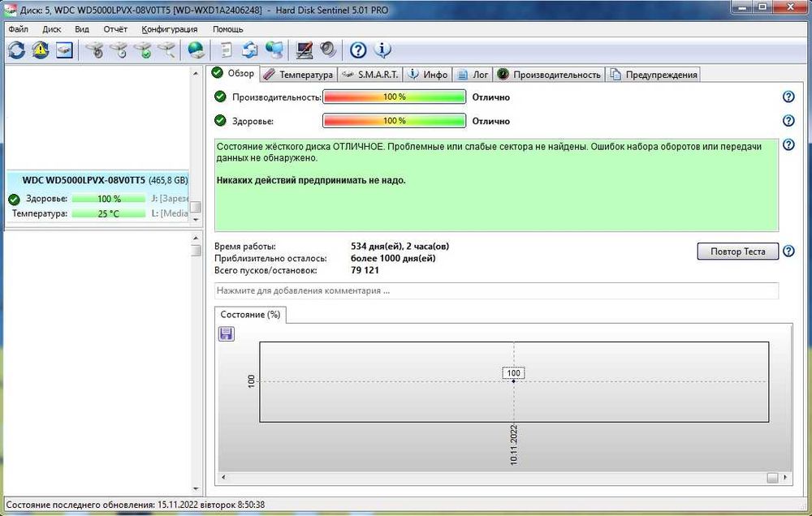812x516 pixels.
Task: Click the loudspeaker toolbar icon
Action: (328, 50)
